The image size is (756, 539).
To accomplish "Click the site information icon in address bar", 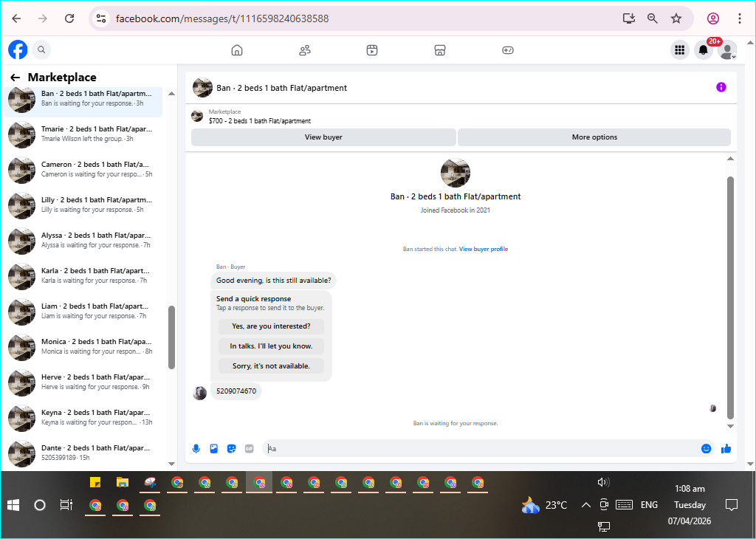I will [100, 18].
